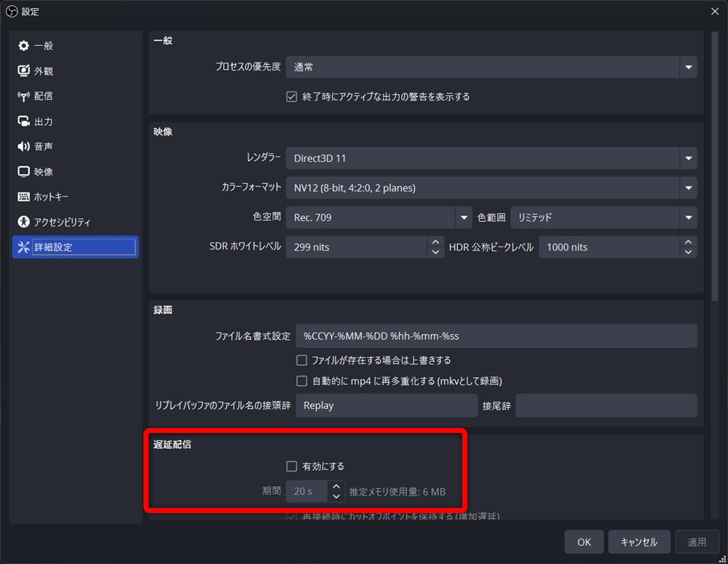
Task: Click the OBS logo in title bar
Action: 12,12
